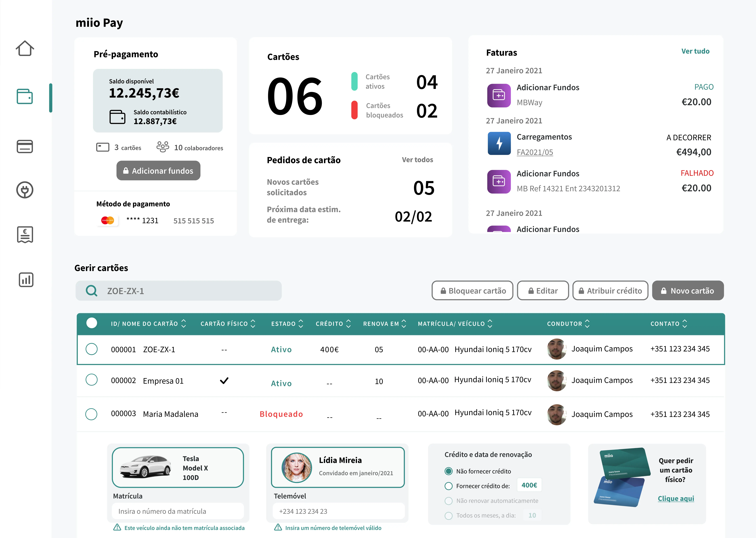This screenshot has width=756, height=538.
Task: Click FALHADO status in Faturas
Action: [697, 173]
